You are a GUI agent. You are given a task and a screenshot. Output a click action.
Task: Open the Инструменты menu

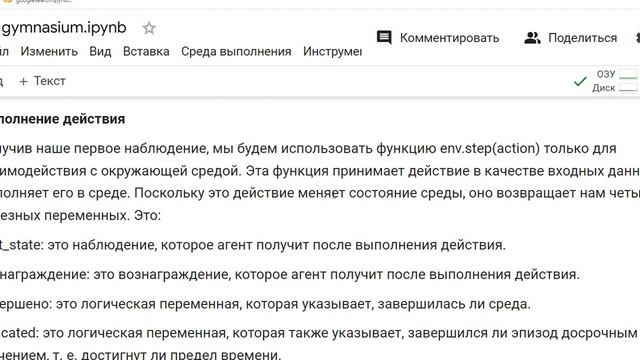332,51
